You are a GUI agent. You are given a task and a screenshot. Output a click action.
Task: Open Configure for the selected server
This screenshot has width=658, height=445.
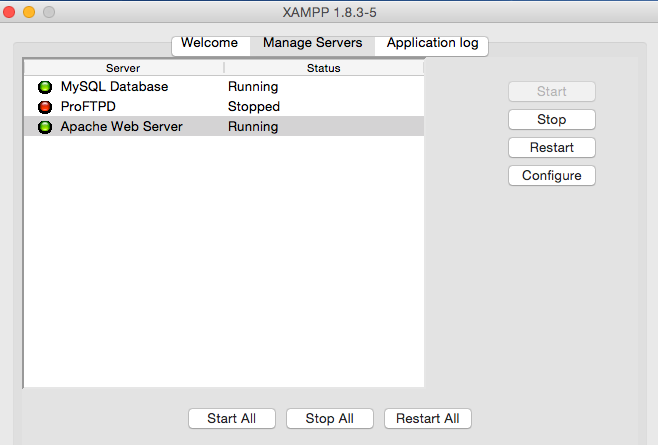pyautogui.click(x=551, y=175)
